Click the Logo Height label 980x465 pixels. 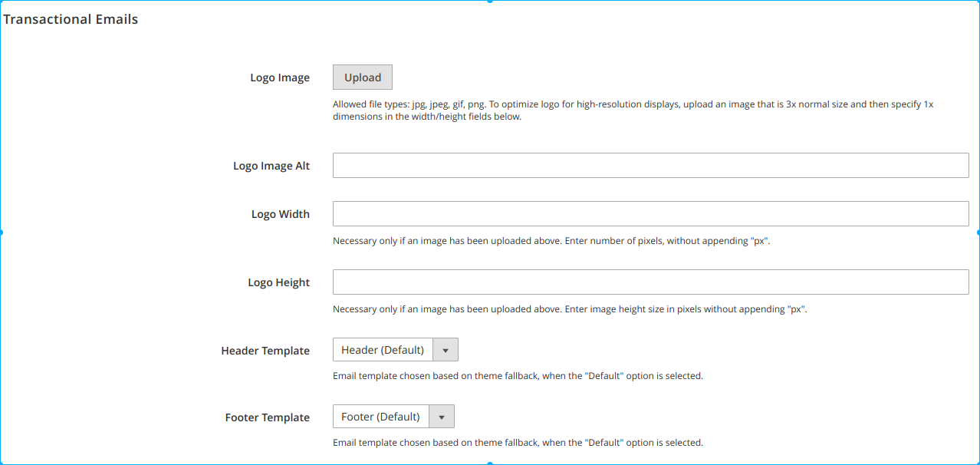coord(279,283)
